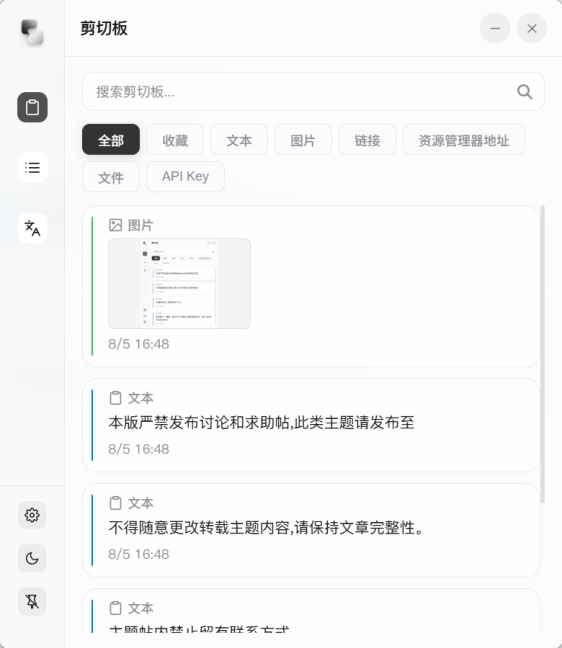Select the 图片 filter tab
The height and width of the screenshot is (648, 562).
pos(303,140)
